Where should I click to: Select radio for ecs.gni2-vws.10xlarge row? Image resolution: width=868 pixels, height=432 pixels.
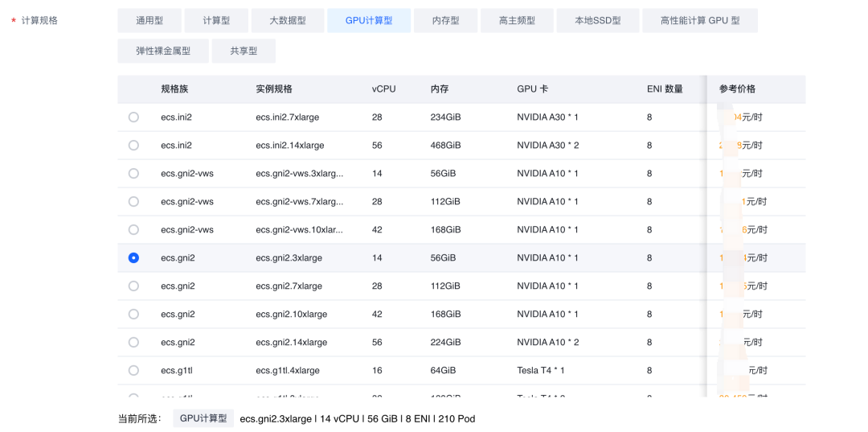point(133,230)
